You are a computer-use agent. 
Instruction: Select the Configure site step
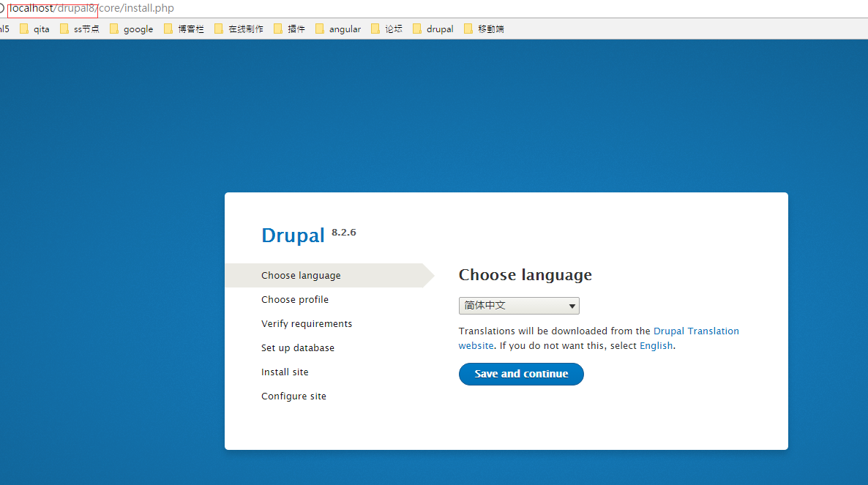[294, 396]
